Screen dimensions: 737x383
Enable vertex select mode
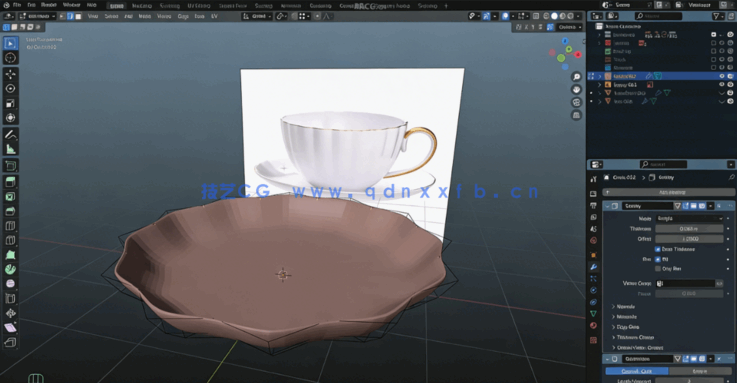pyautogui.click(x=62, y=16)
